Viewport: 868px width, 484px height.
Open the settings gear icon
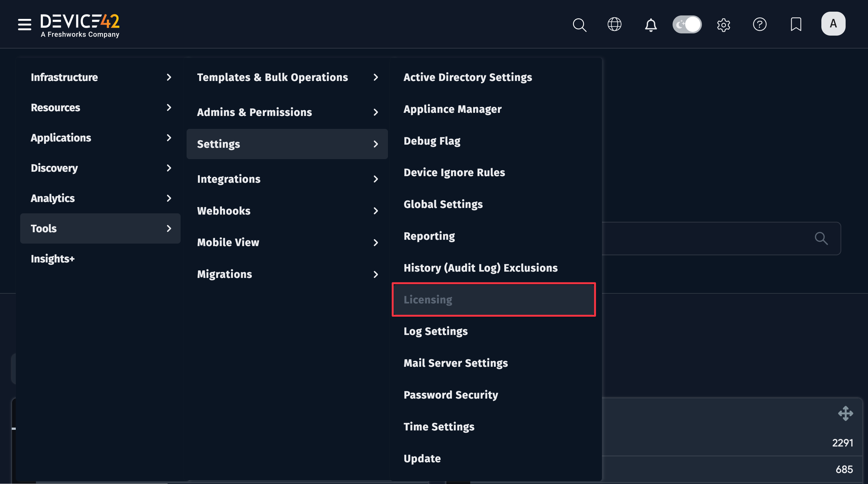pyautogui.click(x=723, y=24)
